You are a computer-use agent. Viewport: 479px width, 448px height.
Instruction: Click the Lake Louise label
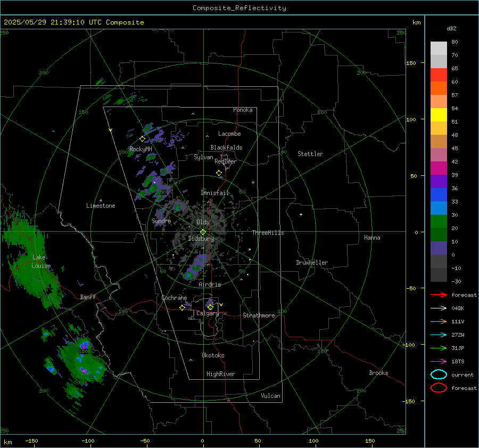click(x=42, y=262)
